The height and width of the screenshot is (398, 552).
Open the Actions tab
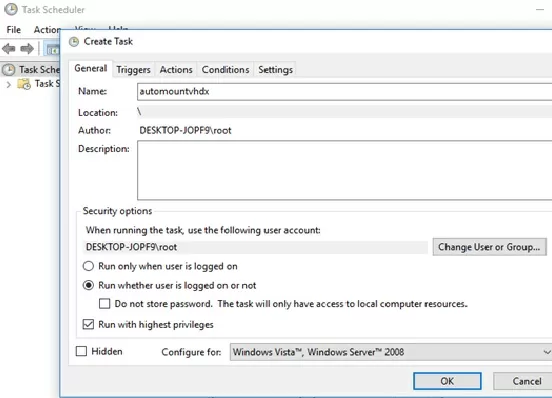point(176,70)
